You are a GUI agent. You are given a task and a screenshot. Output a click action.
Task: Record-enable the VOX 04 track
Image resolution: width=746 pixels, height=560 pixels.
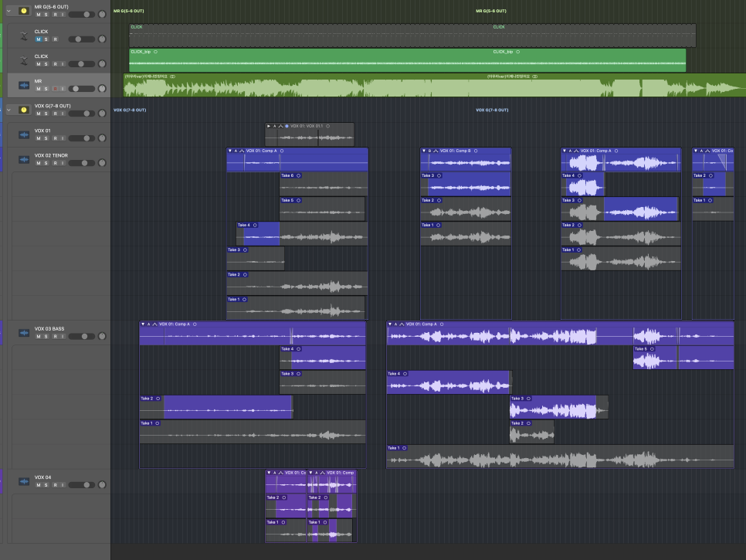pyautogui.click(x=55, y=485)
